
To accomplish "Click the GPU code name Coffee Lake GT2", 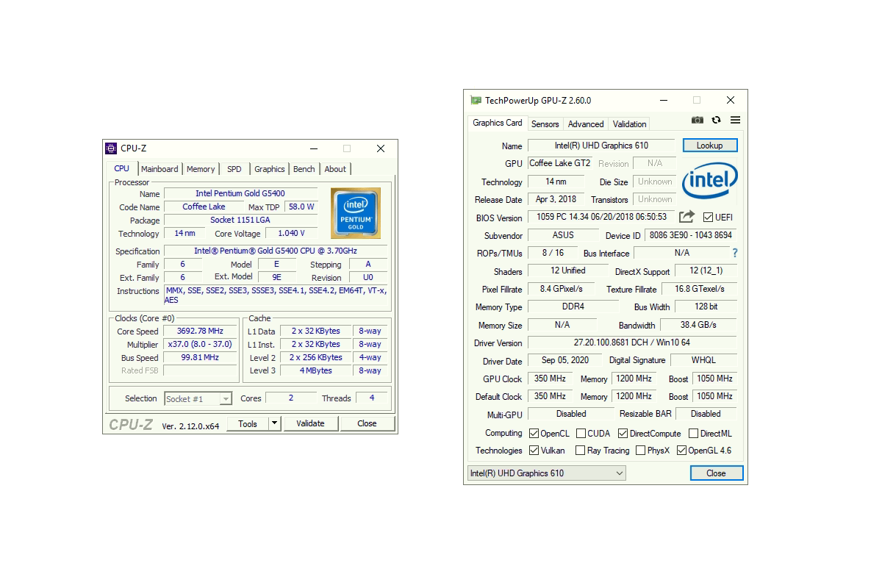I will point(560,163).
